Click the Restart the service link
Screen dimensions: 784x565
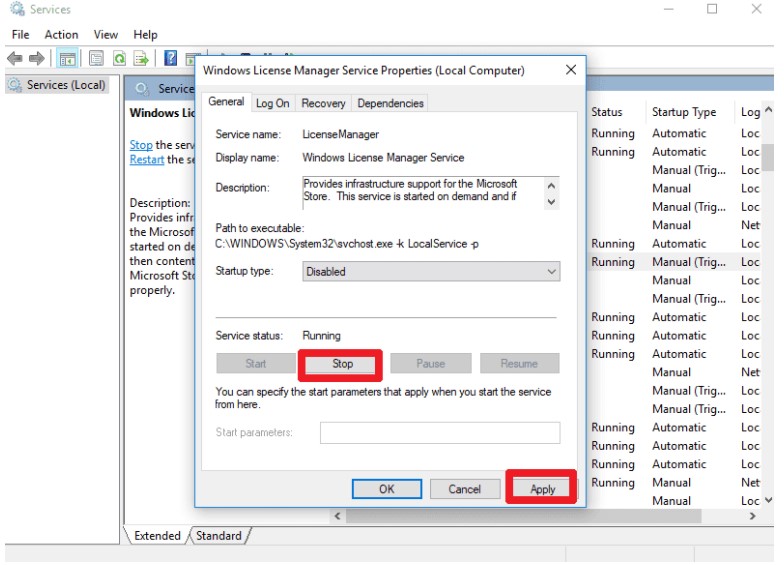point(146,160)
